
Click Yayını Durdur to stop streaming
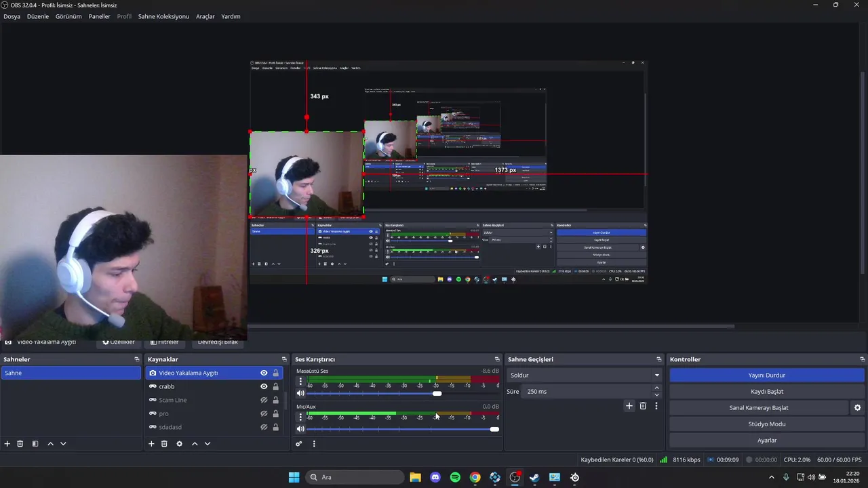pyautogui.click(x=767, y=375)
